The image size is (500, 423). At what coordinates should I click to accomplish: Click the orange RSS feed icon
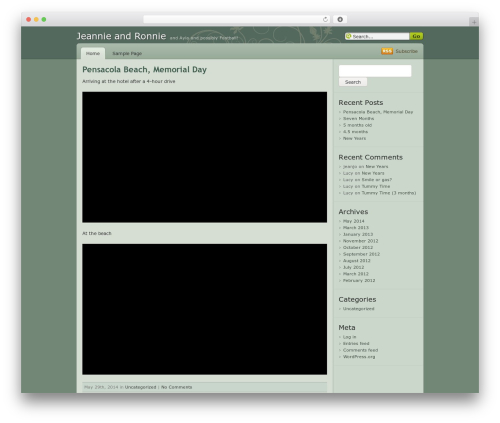tap(387, 51)
